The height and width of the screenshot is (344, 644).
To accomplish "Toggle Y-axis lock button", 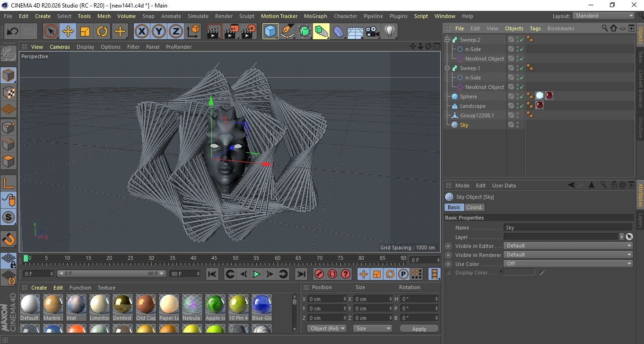I will pos(159,32).
